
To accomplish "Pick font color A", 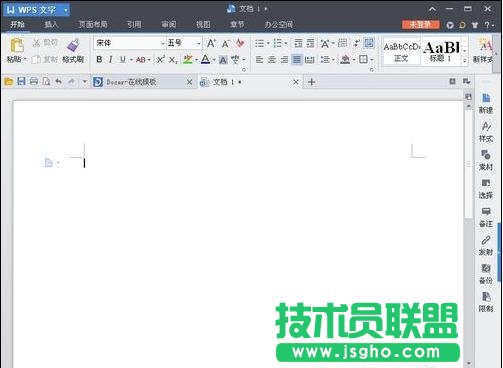I will pos(206,60).
